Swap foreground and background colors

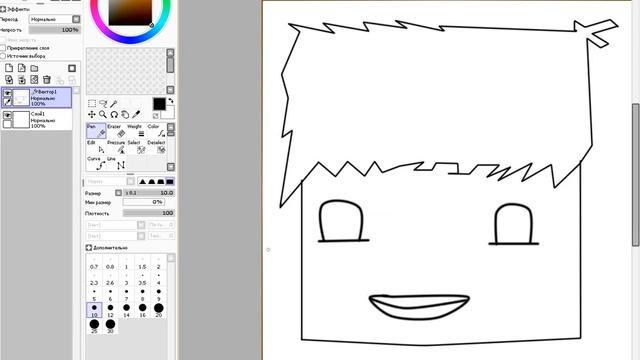pyautogui.click(x=171, y=100)
